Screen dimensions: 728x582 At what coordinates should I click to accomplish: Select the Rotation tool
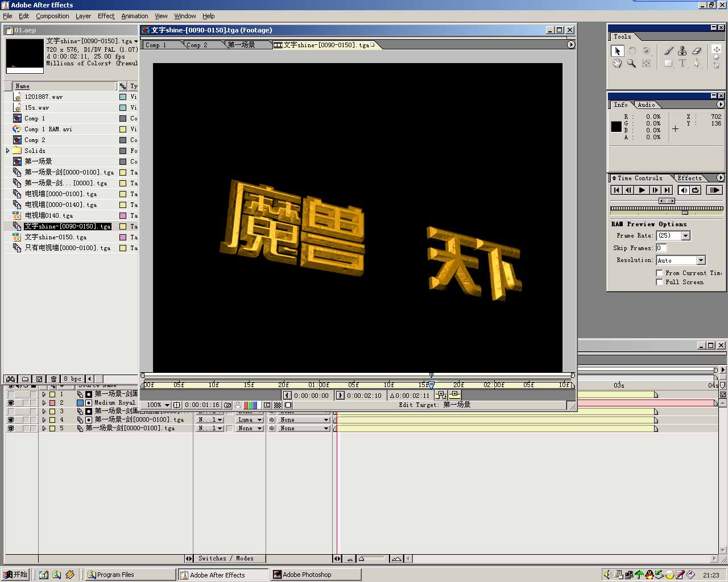click(631, 51)
